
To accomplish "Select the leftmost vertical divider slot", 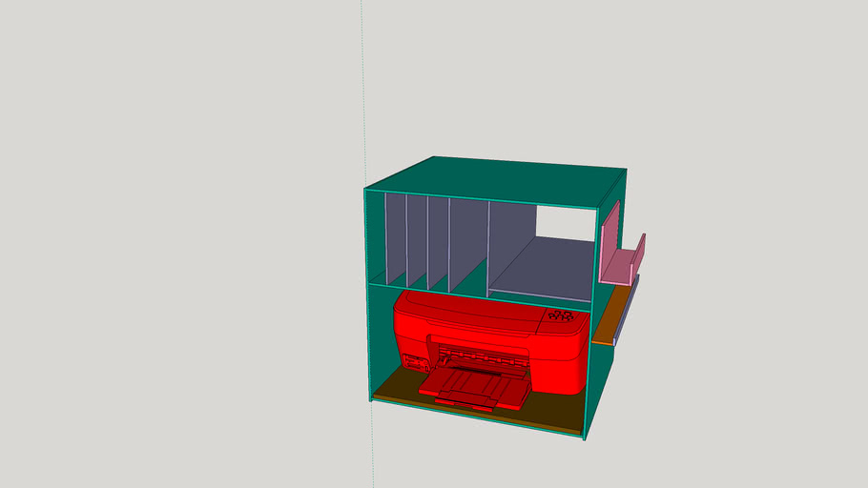I will pos(396,238).
